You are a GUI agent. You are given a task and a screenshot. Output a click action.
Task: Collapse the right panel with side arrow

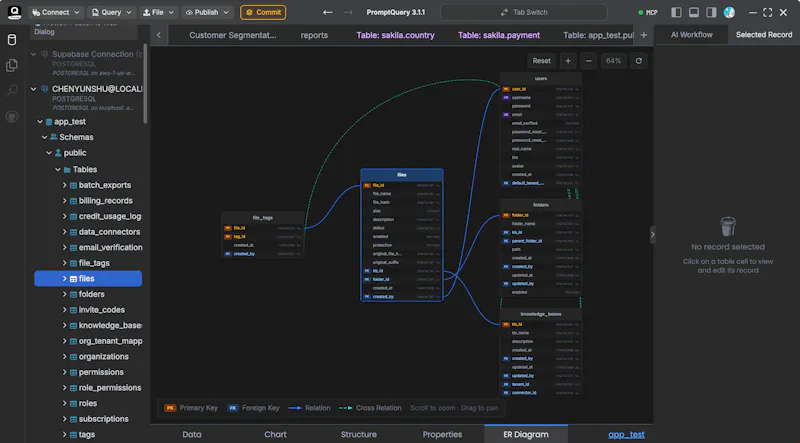(653, 235)
